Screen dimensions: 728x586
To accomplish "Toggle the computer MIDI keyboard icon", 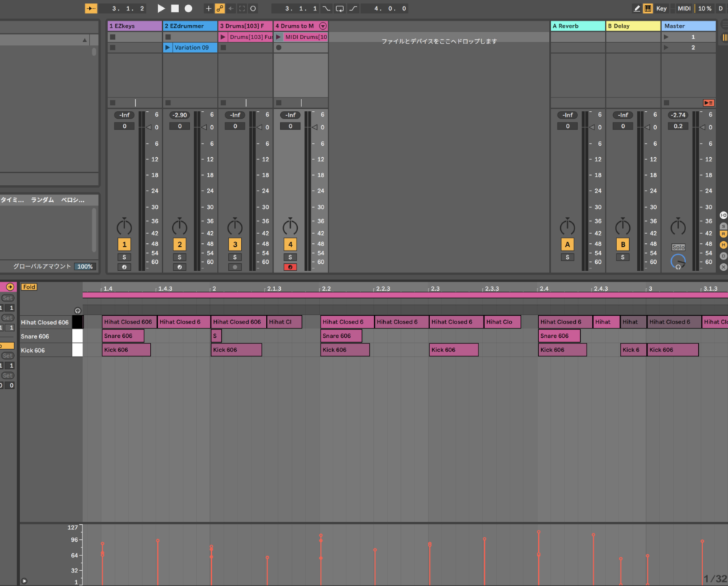I will pyautogui.click(x=648, y=9).
